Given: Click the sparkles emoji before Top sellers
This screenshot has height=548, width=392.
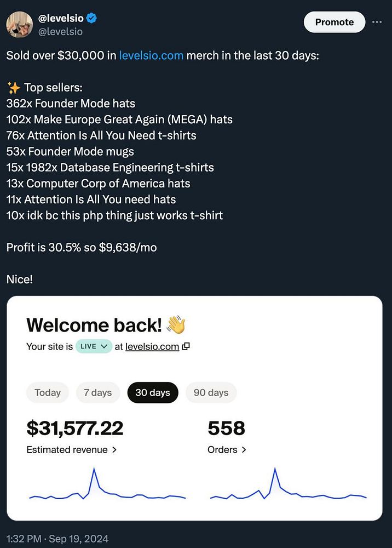Looking at the screenshot, I should (x=13, y=88).
